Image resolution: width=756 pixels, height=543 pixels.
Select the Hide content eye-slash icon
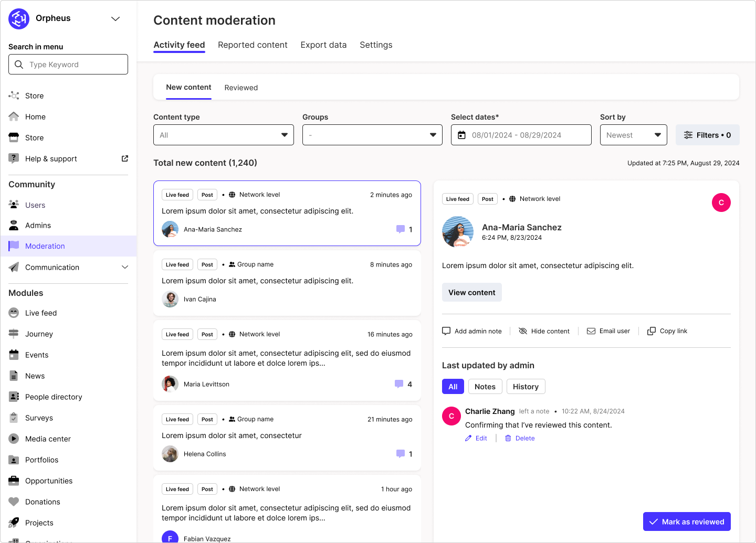point(523,331)
